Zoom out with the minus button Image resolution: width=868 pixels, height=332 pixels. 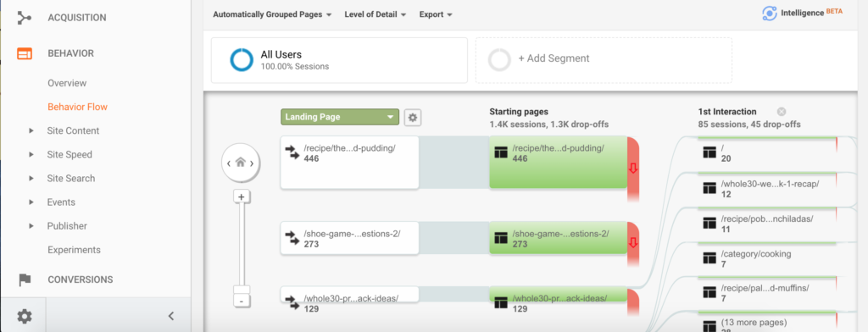click(x=242, y=302)
